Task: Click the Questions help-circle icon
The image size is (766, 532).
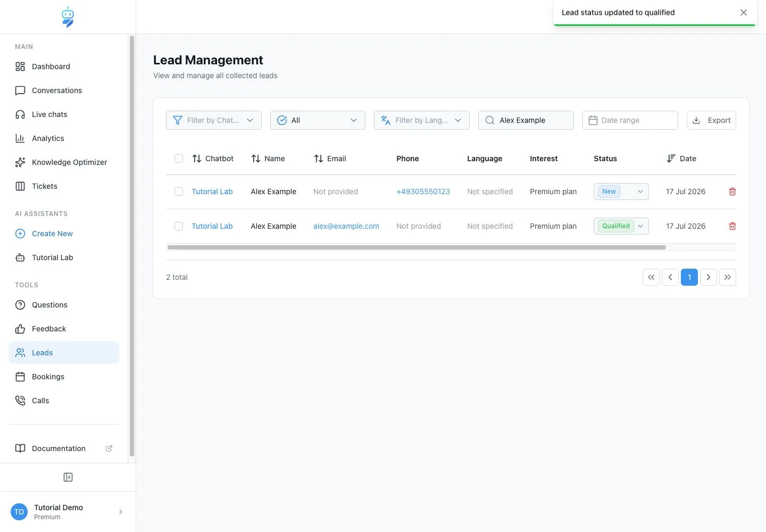Action: [x=20, y=305]
